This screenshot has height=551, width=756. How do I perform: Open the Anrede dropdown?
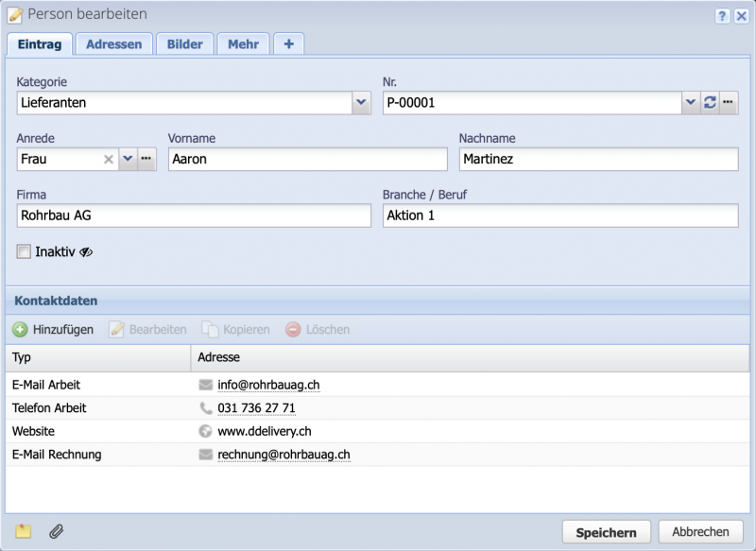point(126,159)
